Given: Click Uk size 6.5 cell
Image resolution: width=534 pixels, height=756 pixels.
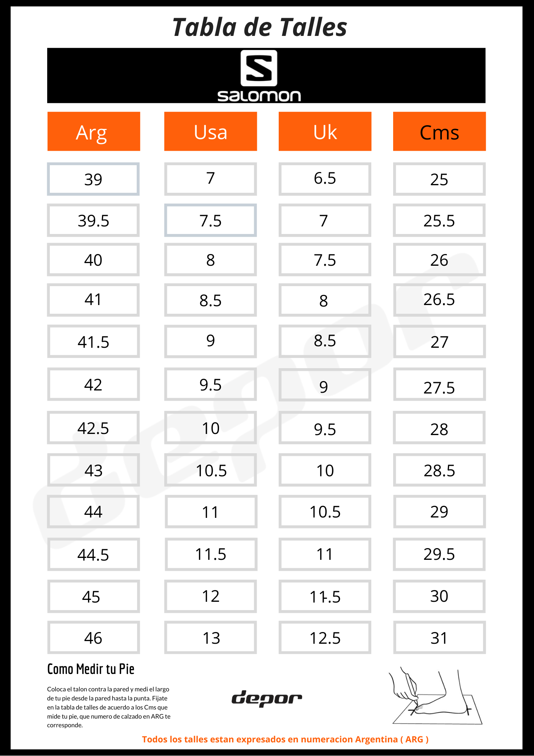Looking at the screenshot, I should click(325, 179).
